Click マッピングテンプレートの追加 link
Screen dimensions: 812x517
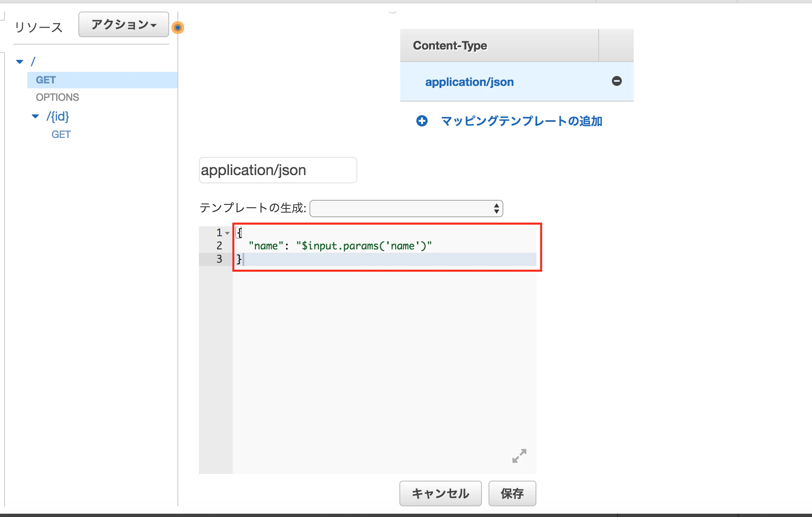(522, 121)
